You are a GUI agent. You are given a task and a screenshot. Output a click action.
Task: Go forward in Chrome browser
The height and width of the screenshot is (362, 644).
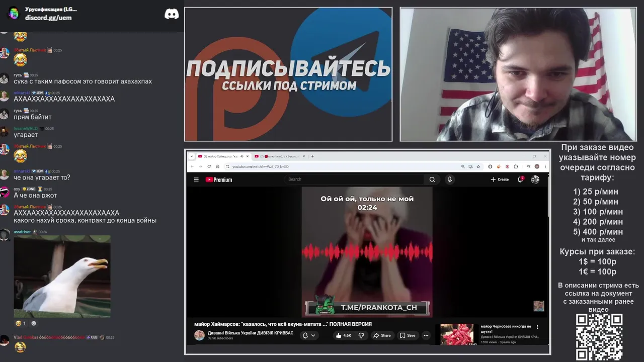pos(200,166)
